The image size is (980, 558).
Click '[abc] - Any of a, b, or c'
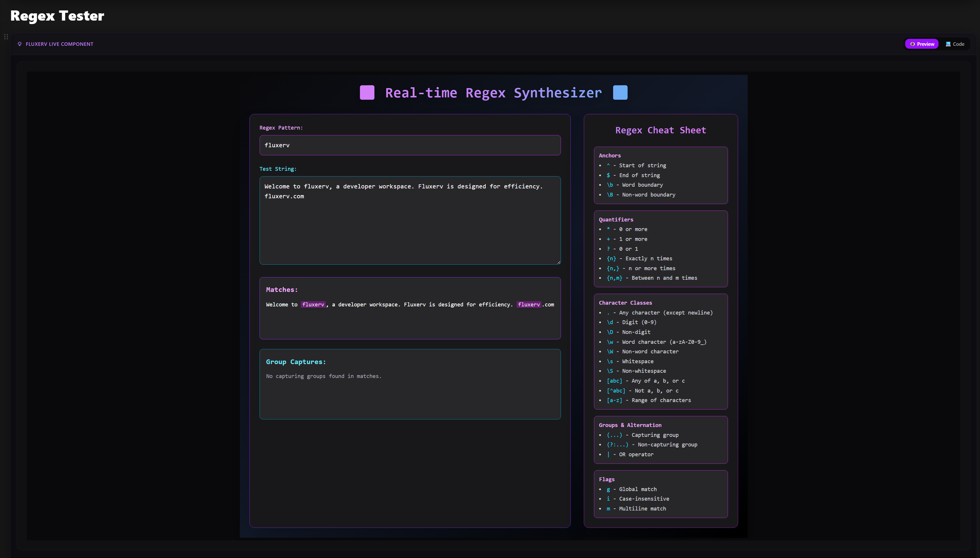[x=646, y=381]
